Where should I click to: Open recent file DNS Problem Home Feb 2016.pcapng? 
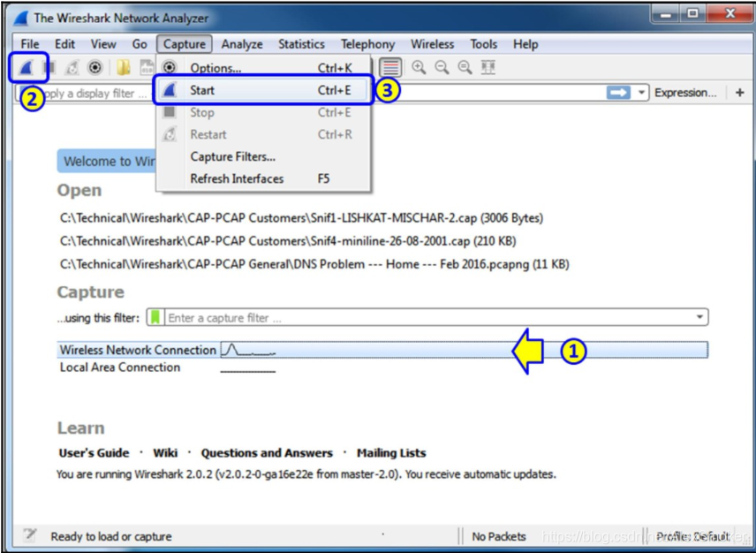click(314, 264)
